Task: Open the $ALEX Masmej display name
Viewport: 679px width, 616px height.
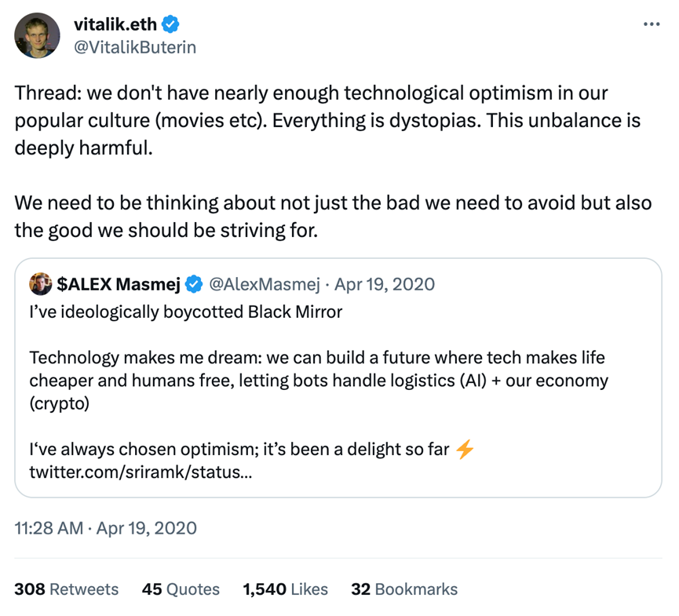Action: tap(119, 283)
